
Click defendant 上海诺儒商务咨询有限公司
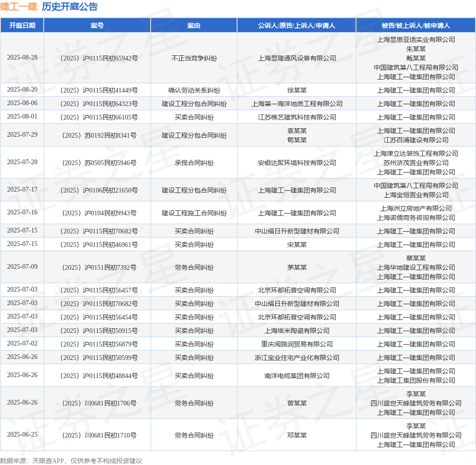pos(416,218)
